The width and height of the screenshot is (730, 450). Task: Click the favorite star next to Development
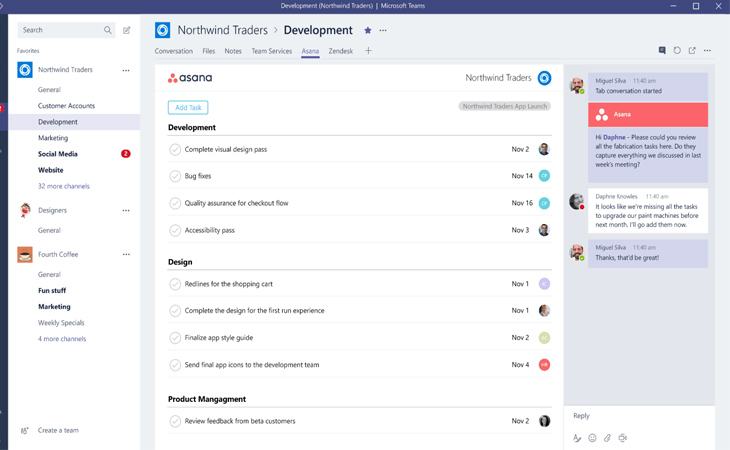coord(368,30)
